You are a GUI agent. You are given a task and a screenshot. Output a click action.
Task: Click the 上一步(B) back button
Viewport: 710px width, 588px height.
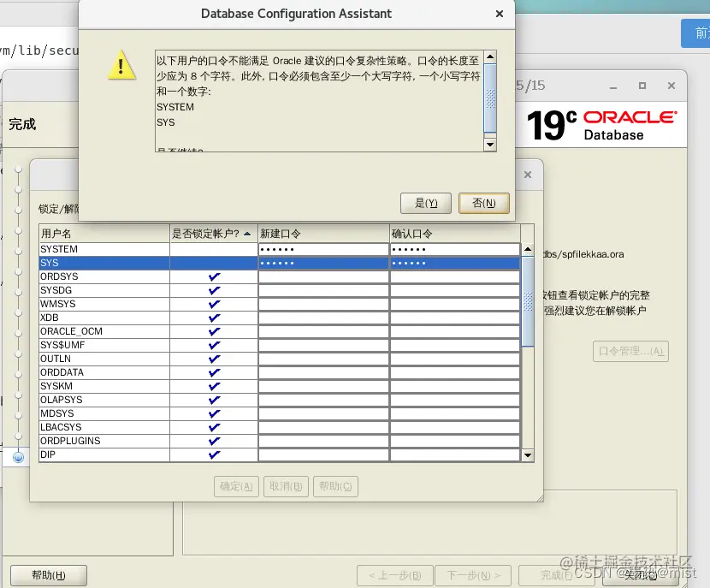[x=395, y=576]
